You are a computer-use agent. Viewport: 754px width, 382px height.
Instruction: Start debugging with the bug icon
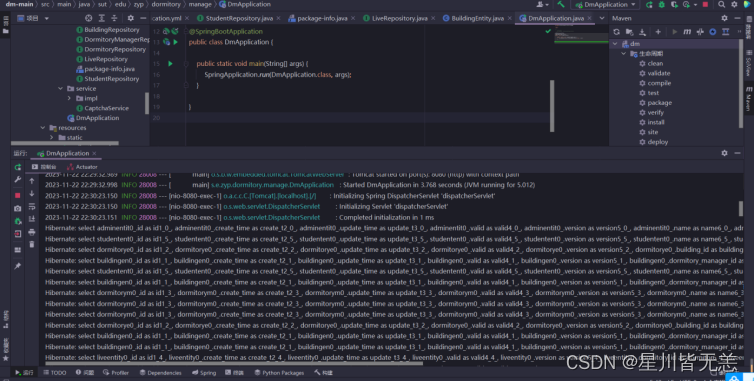pos(662,5)
